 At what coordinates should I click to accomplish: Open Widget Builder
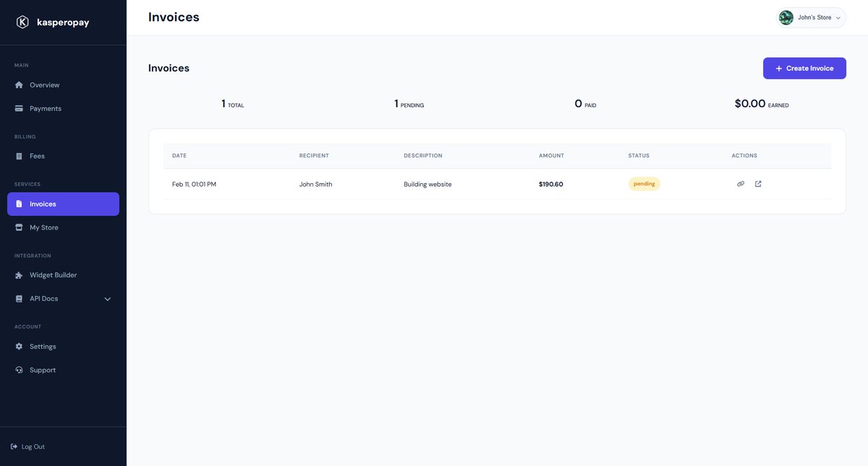point(63,275)
